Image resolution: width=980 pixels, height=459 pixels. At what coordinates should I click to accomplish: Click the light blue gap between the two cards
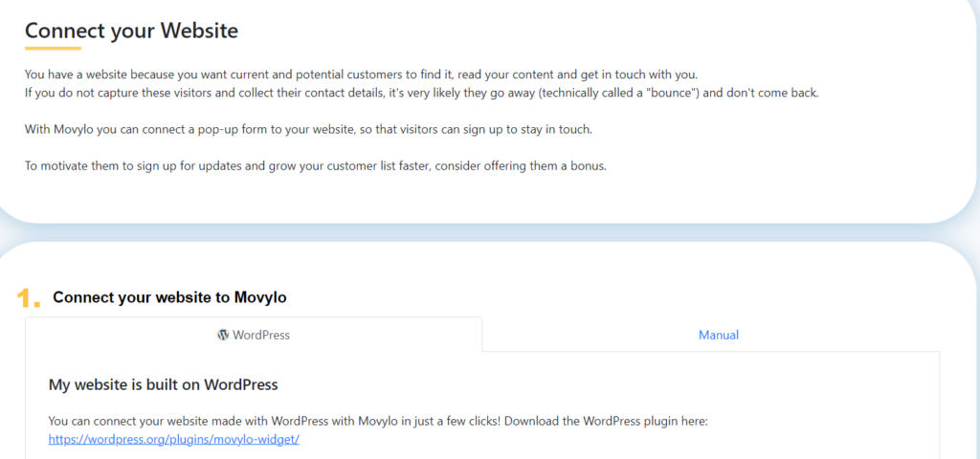pos(490,233)
